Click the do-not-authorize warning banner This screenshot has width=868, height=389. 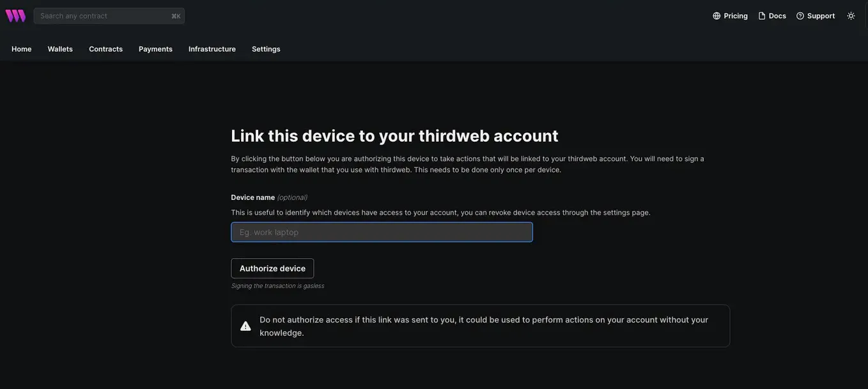(481, 326)
